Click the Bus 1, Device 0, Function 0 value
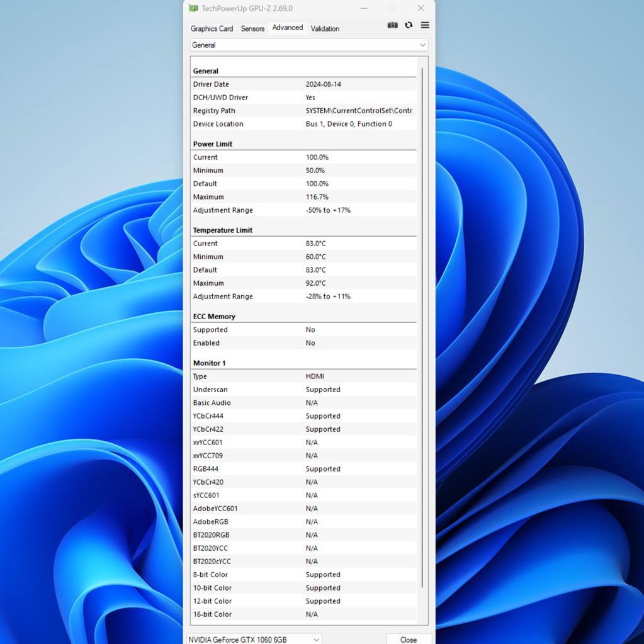Image resolution: width=644 pixels, height=644 pixels. pos(349,123)
